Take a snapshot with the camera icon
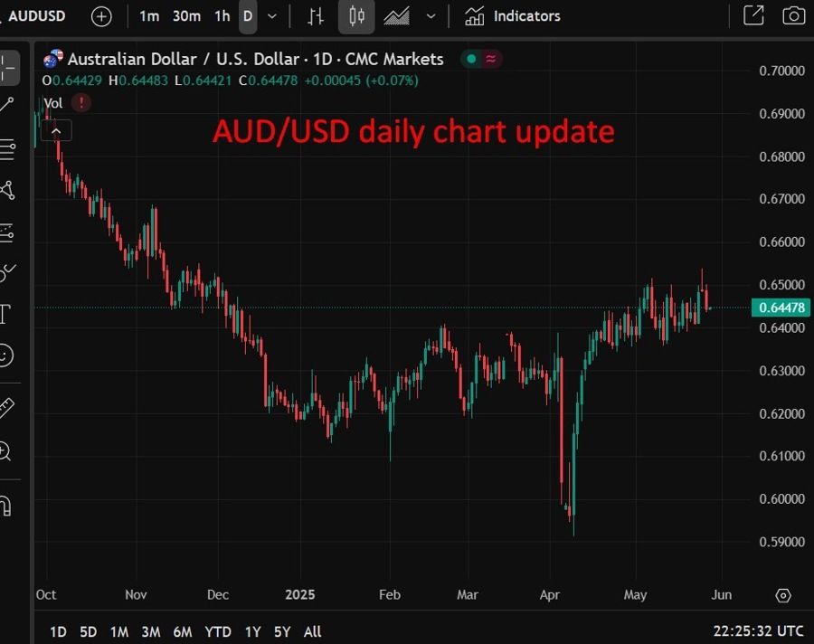Screen dimensions: 814x644 point(793,16)
